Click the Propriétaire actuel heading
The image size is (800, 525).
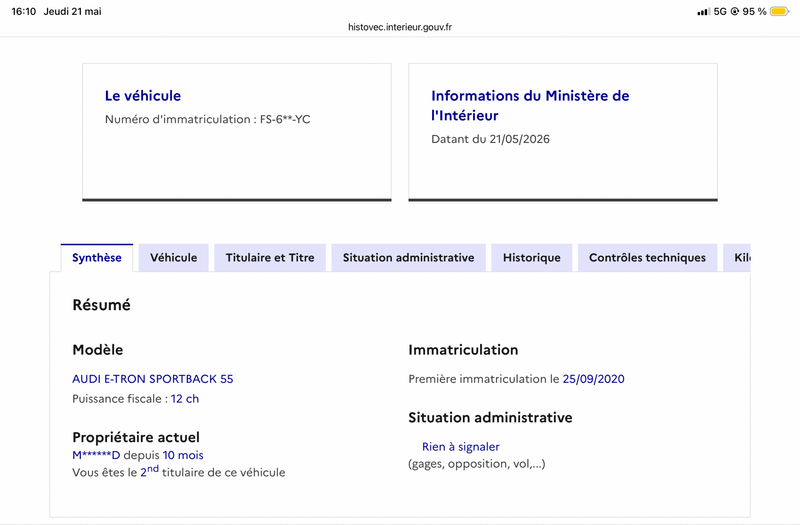tap(136, 437)
